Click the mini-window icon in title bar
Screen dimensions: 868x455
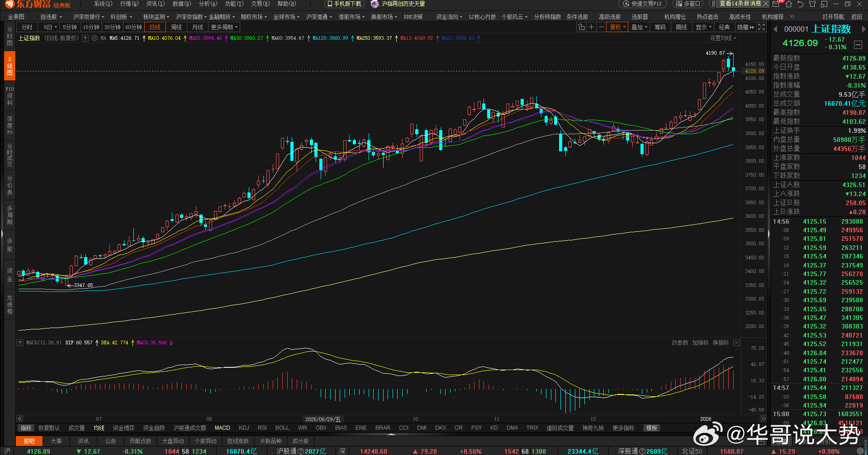coord(824,4)
